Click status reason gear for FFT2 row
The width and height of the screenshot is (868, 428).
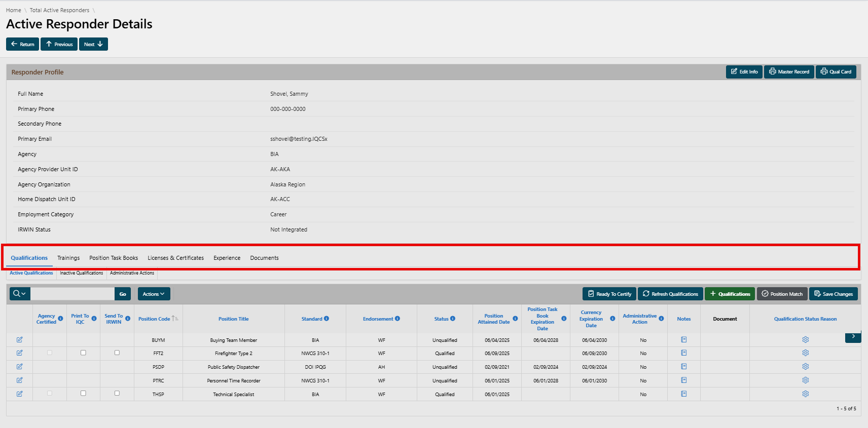click(x=805, y=353)
